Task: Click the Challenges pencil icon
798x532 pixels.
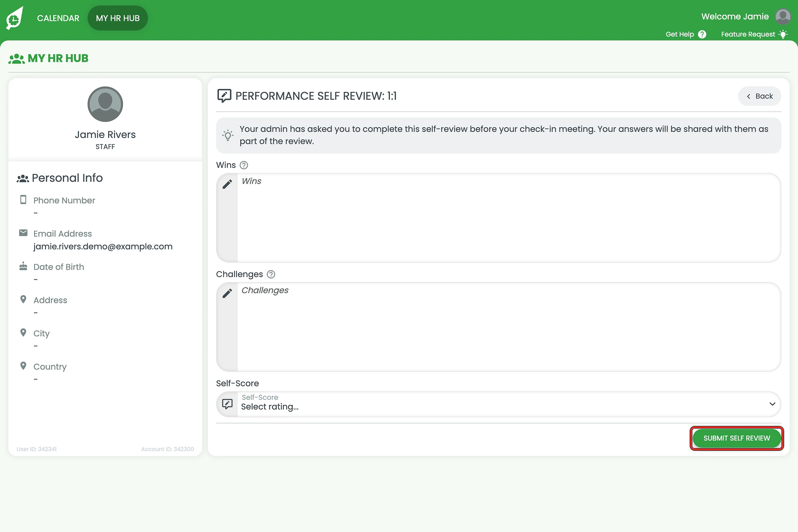Action: (x=227, y=293)
